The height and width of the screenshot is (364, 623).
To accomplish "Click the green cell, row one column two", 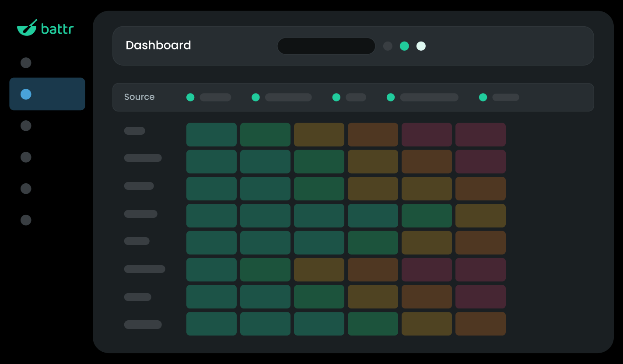I will tap(265, 135).
